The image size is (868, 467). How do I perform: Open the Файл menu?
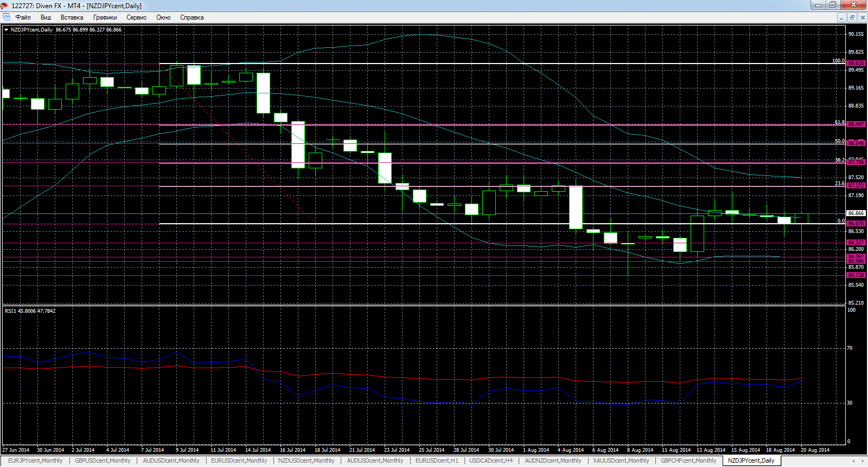(23, 17)
